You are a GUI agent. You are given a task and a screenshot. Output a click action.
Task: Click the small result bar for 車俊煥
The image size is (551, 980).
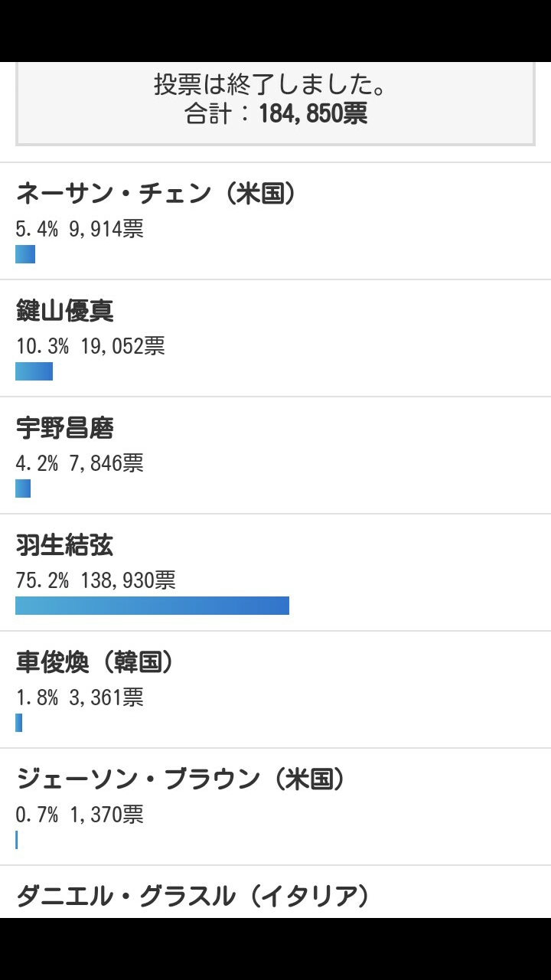click(19, 723)
